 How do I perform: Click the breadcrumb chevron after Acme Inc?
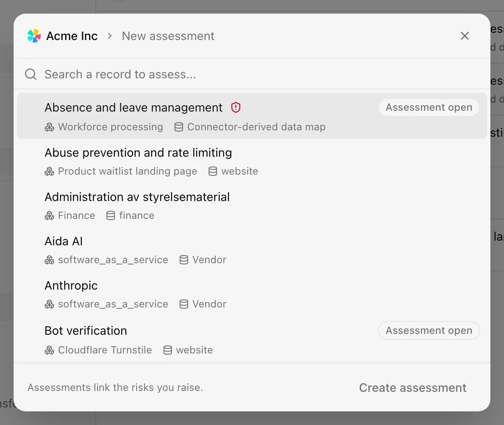pos(109,36)
